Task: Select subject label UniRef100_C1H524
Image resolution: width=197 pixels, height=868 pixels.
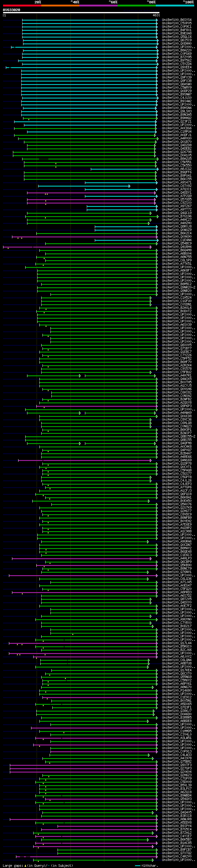Action: pos(176,297)
